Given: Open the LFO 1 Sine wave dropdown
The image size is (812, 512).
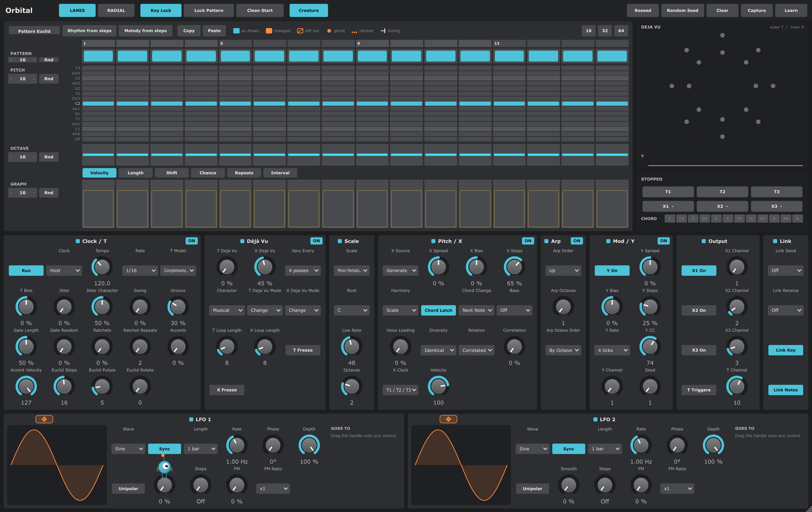Looking at the screenshot, I should (x=128, y=449).
